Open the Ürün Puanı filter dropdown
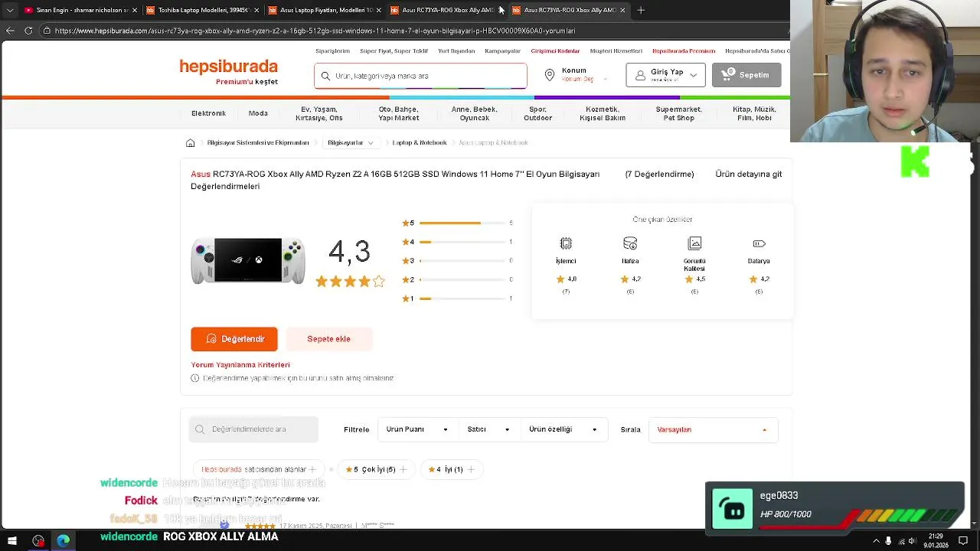980x551 pixels. (x=416, y=429)
